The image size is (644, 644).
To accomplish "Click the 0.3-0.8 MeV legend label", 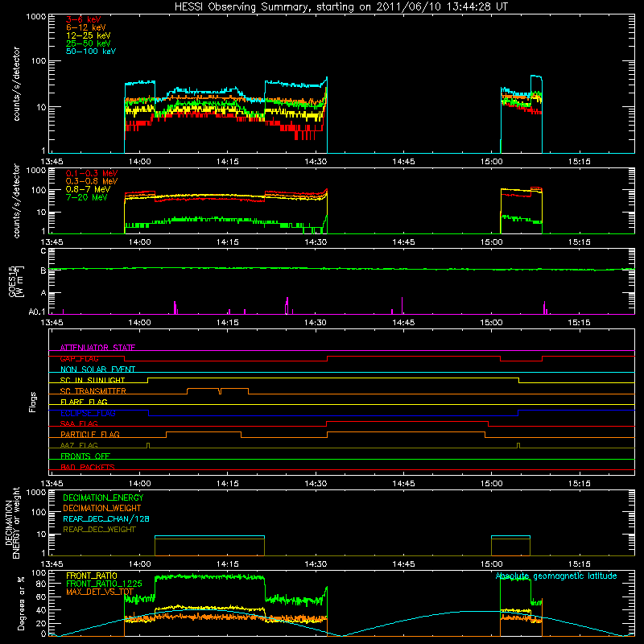I will [92, 181].
